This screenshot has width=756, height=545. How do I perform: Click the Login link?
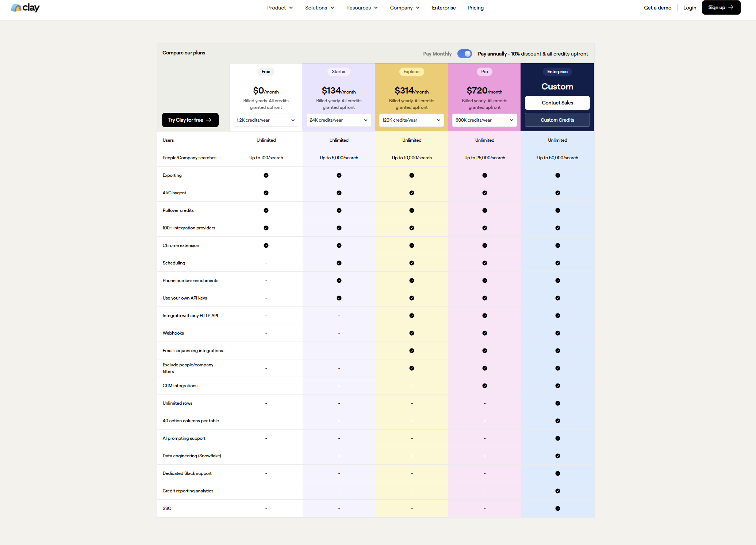click(x=690, y=8)
